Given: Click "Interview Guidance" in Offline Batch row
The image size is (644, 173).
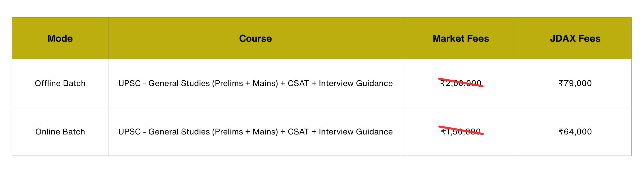Looking at the screenshot, I should 356,83.
